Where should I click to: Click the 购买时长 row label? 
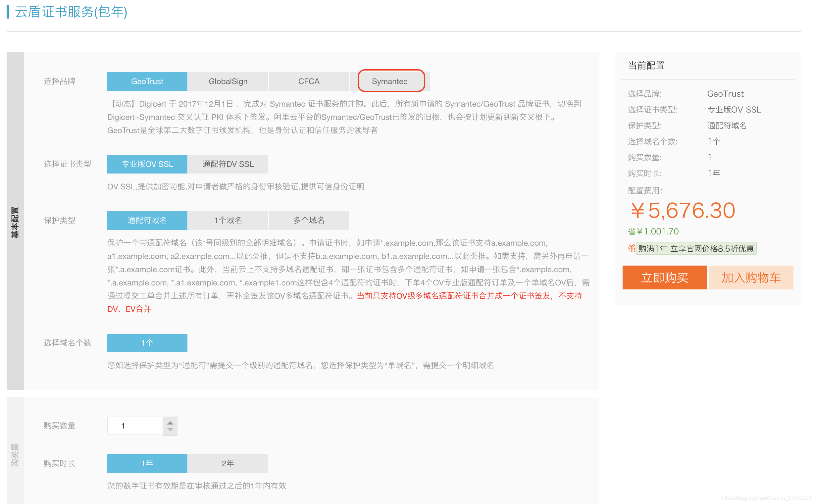pos(60,463)
